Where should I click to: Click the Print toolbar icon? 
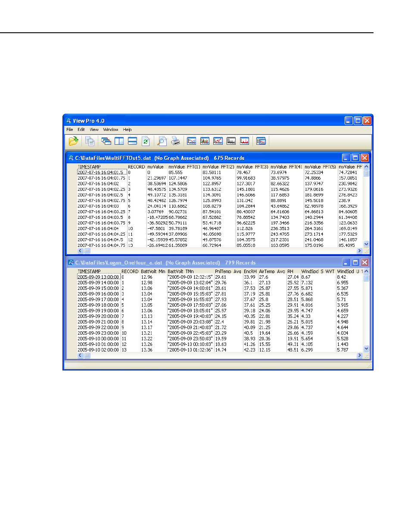click(x=175, y=141)
